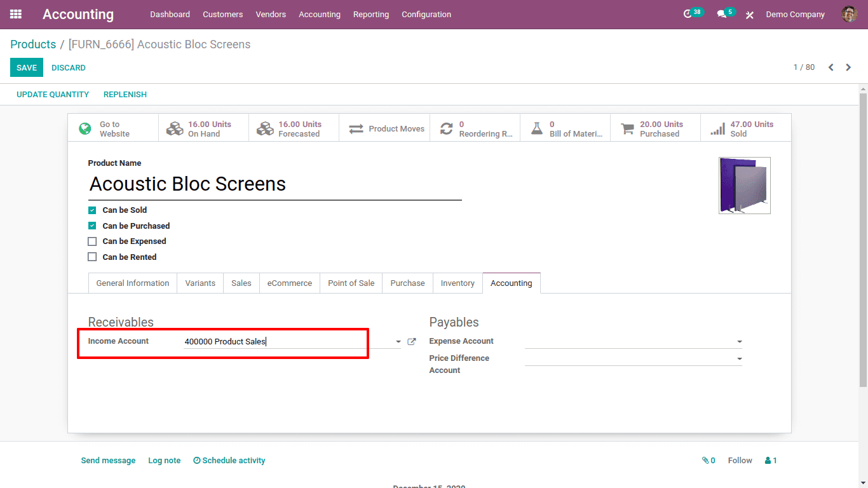
Task: Open 20.00 Units Purchased cart button
Action: point(655,129)
